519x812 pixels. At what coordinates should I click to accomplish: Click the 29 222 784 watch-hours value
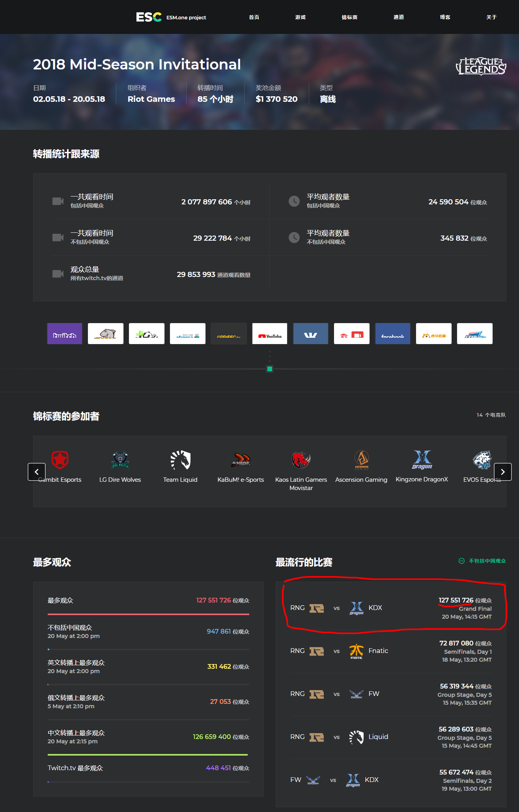tap(213, 238)
